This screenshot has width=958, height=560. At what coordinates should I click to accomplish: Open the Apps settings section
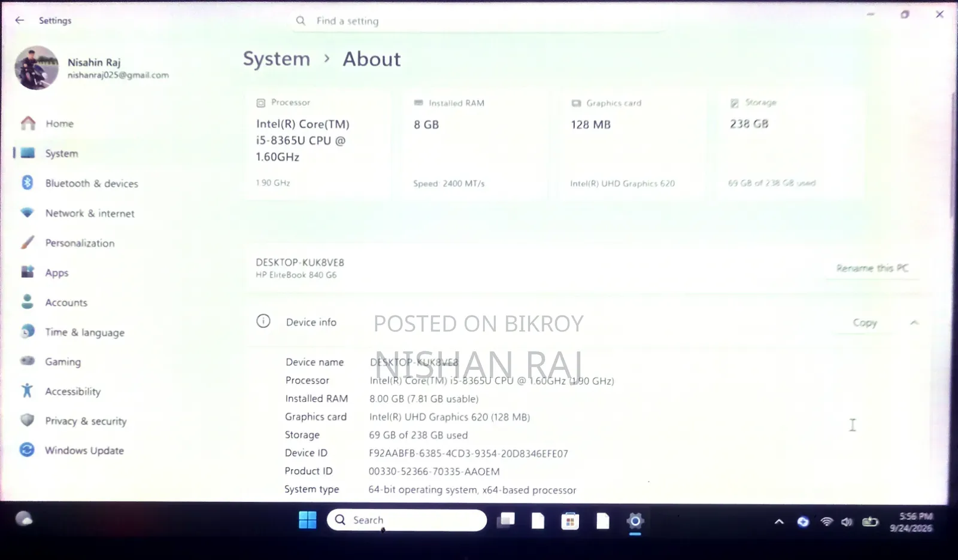(57, 273)
